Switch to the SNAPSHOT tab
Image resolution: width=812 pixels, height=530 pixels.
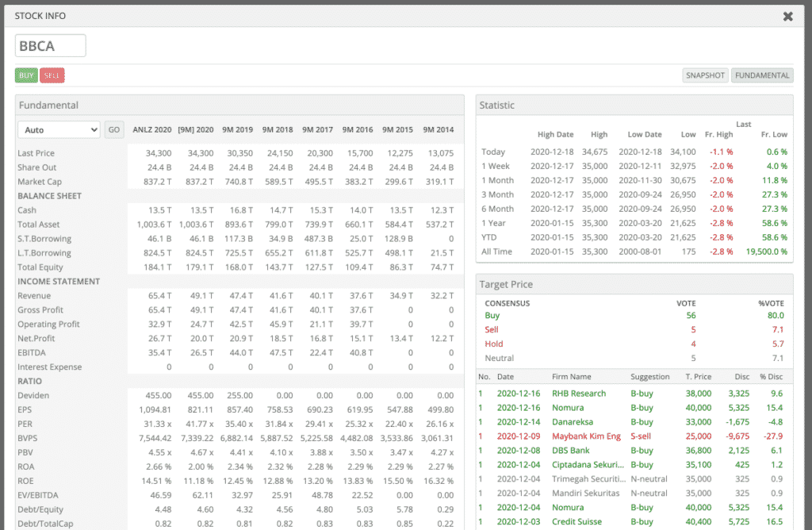[705, 75]
